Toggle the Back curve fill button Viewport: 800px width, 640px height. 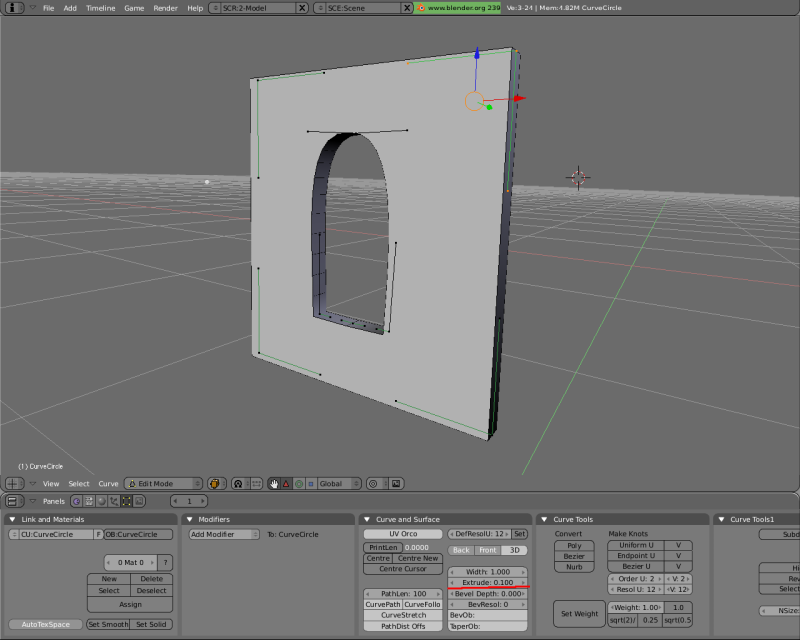click(461, 550)
